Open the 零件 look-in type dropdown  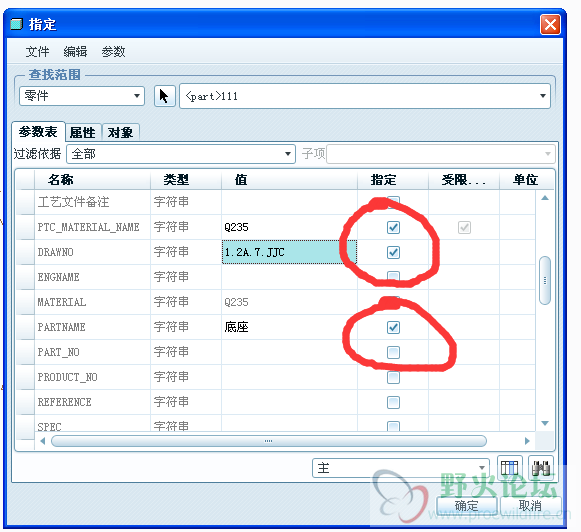[82, 96]
